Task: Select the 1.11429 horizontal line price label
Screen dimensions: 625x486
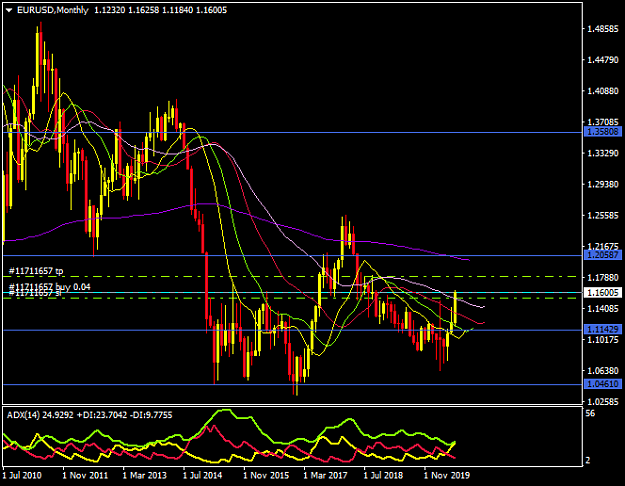Action: (x=603, y=329)
